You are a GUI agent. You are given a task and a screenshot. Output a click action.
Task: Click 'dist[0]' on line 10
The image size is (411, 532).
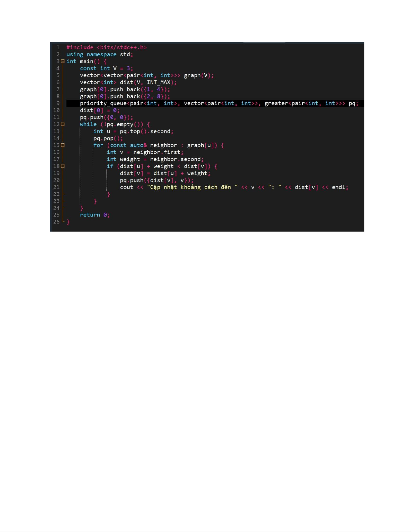click(92, 110)
